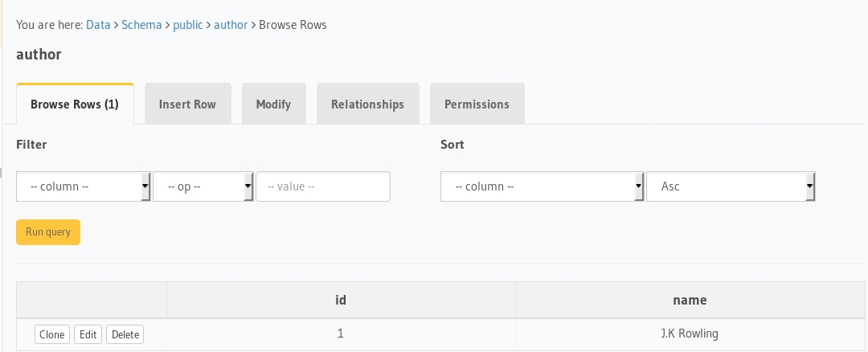Viewport: 868px width, 352px height.
Task: Expand the Filter column dropdown
Action: [x=84, y=186]
